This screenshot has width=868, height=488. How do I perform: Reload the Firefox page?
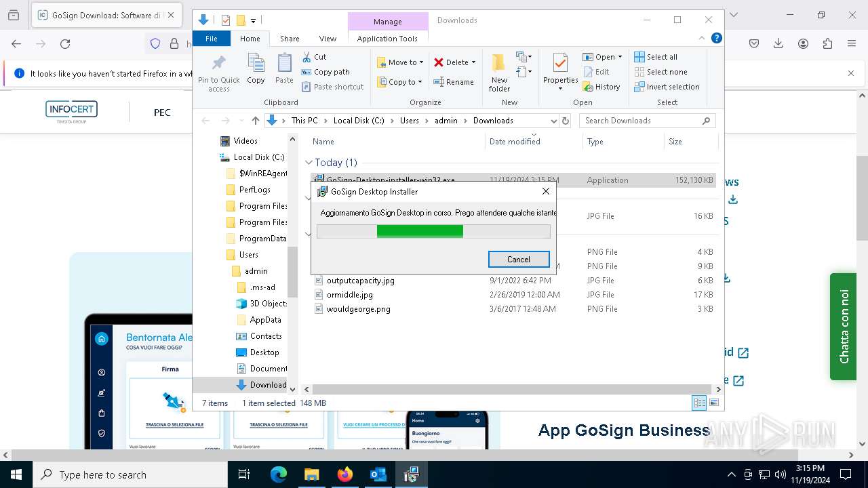click(65, 43)
